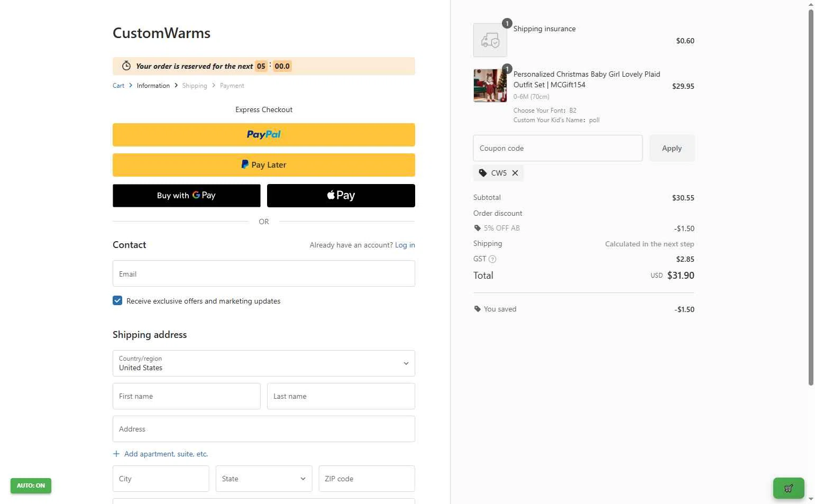815x504 pixels.
Task: Click the Apple Pay button
Action: tap(341, 196)
